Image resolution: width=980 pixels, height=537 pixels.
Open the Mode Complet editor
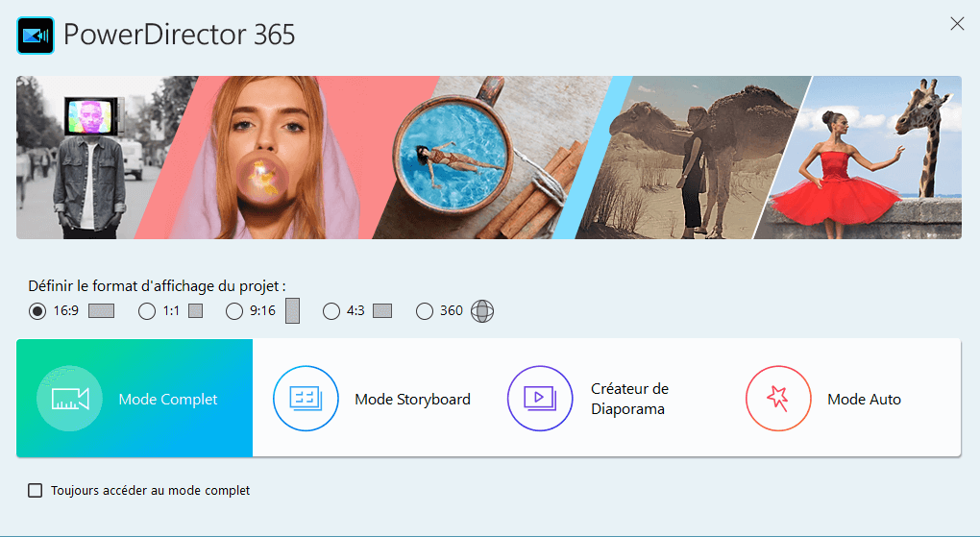coord(135,399)
